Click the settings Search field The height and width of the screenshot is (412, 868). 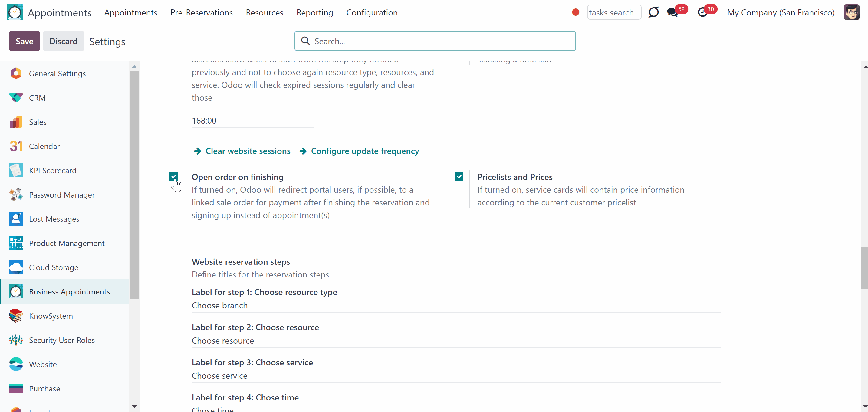point(435,41)
